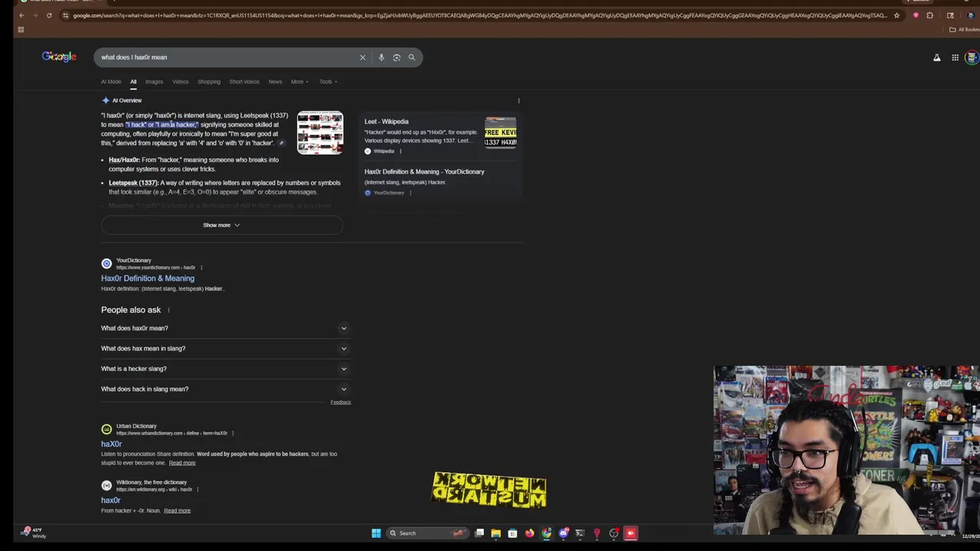Viewport: 980px width, 551px height.
Task: Open weather widget on taskbar
Action: pyautogui.click(x=34, y=533)
